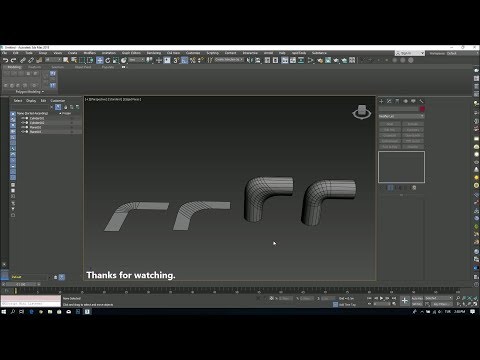
Task: Open the Select by Name dialog
Action: 74,60
